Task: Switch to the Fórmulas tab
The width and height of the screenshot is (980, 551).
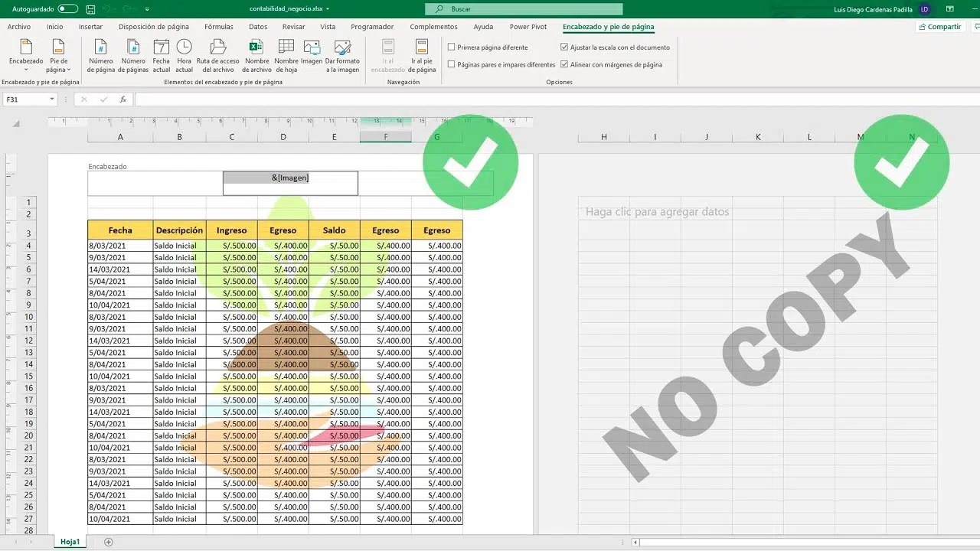Action: pyautogui.click(x=219, y=27)
